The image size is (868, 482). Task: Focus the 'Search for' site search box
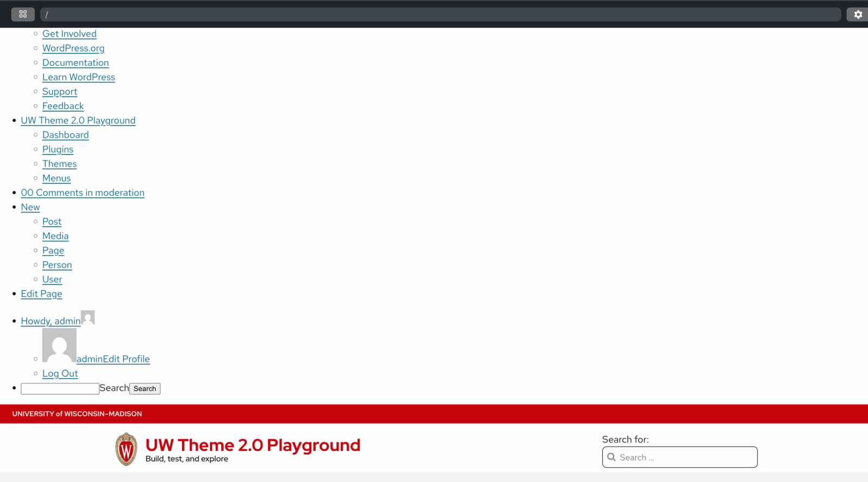pyautogui.click(x=686, y=457)
